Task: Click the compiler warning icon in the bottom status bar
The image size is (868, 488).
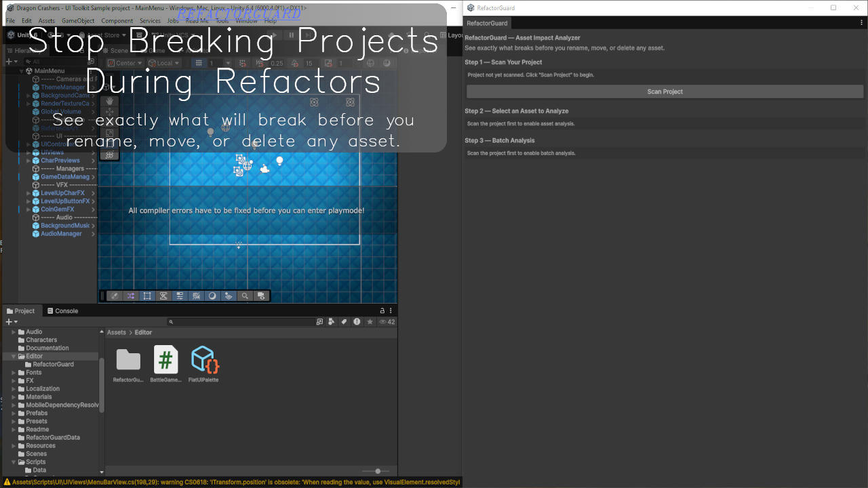Action: [6, 481]
